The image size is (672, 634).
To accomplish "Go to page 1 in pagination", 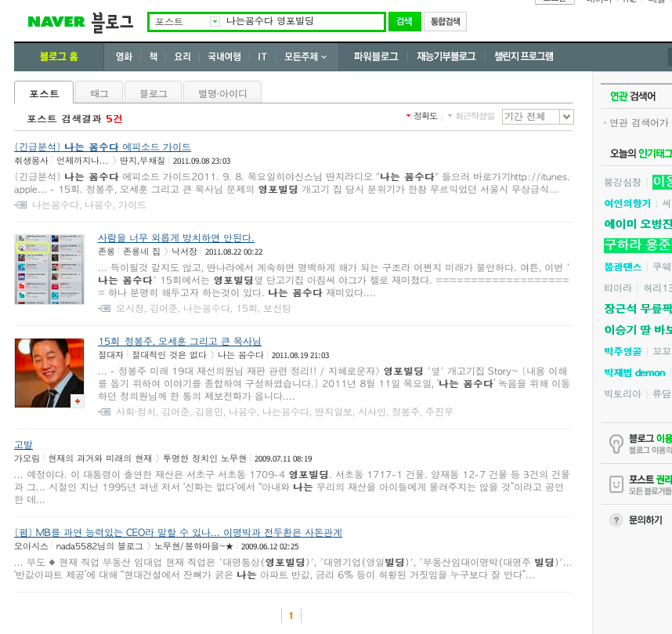I will (291, 615).
